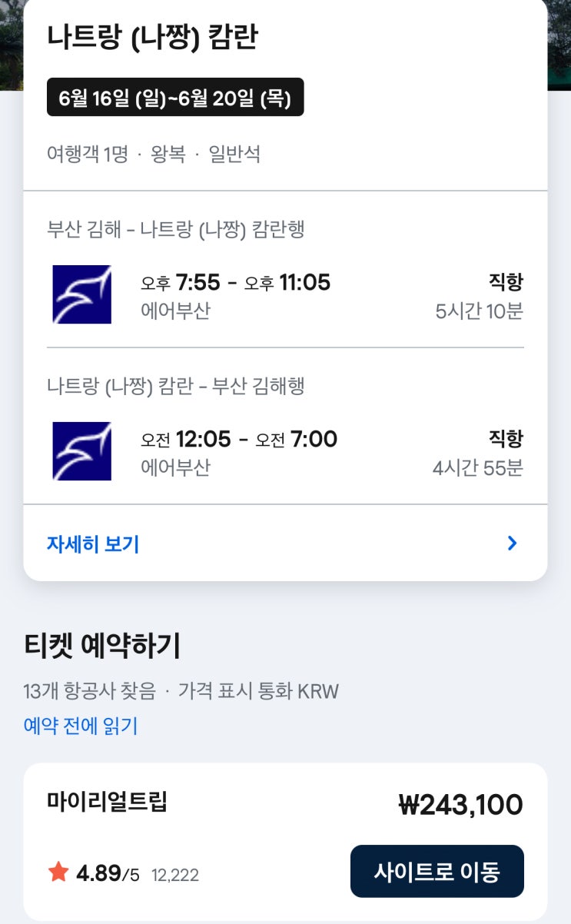Tap the 12,222 review count

[175, 875]
